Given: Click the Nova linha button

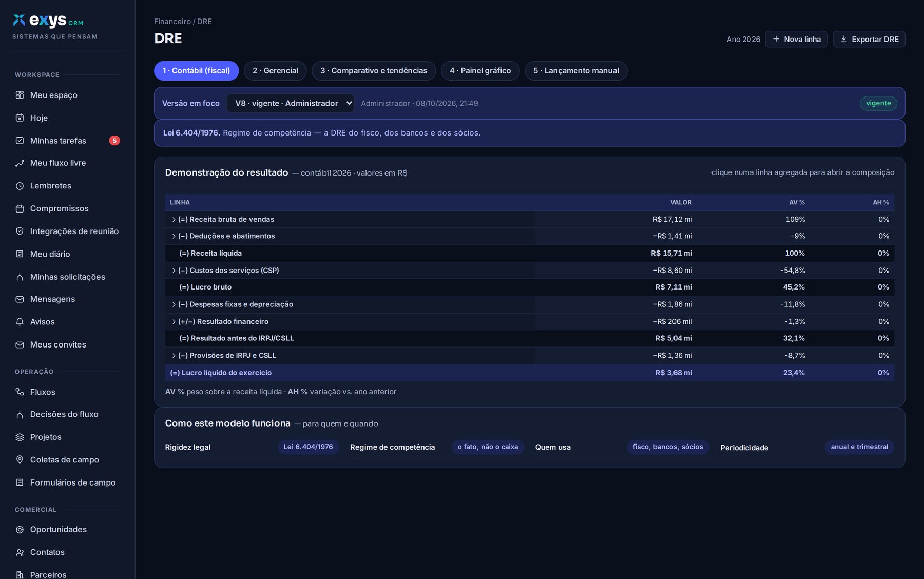Looking at the screenshot, I should [796, 39].
